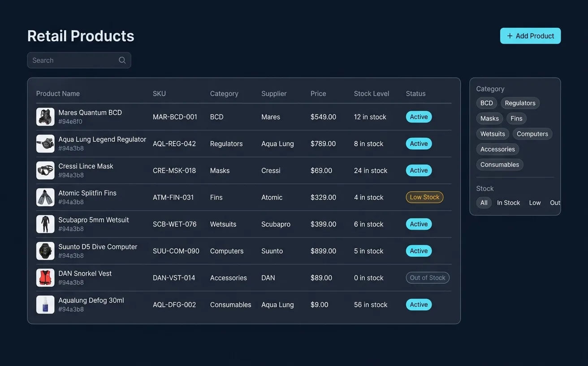Click the #94e8f0 color code text

[x=70, y=122]
